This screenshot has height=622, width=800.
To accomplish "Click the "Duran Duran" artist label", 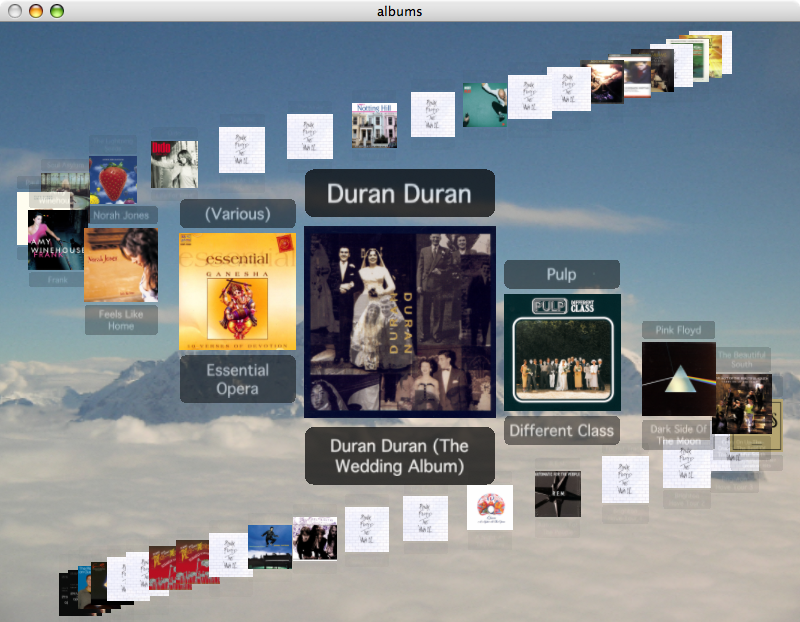I will pyautogui.click(x=399, y=193).
